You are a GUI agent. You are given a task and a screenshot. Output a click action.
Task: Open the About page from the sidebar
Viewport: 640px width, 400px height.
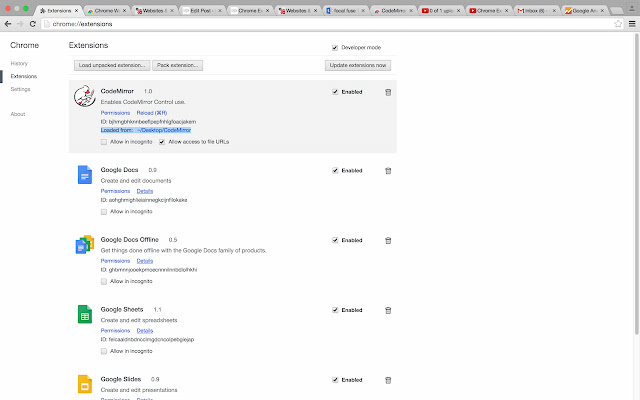(x=18, y=114)
